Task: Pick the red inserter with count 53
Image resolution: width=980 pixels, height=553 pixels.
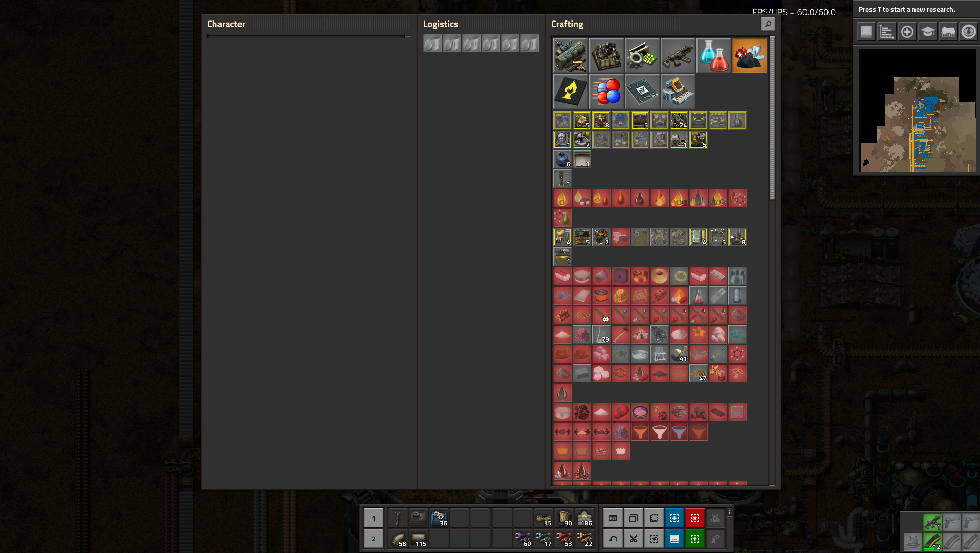Action: click(x=564, y=539)
